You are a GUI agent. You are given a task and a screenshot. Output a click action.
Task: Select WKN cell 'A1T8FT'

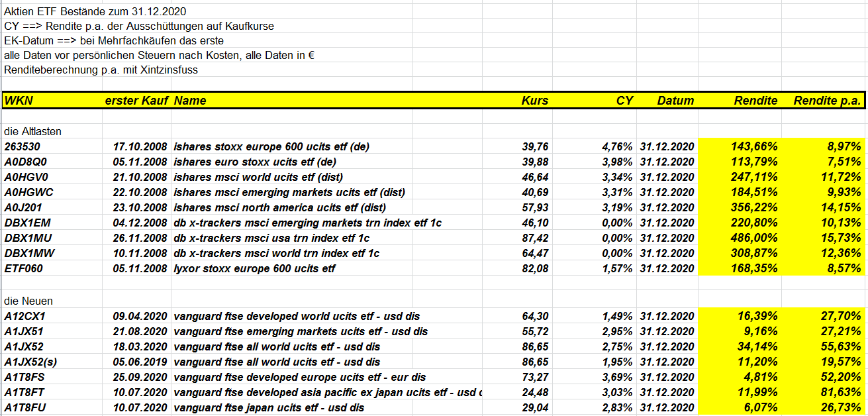point(24,393)
